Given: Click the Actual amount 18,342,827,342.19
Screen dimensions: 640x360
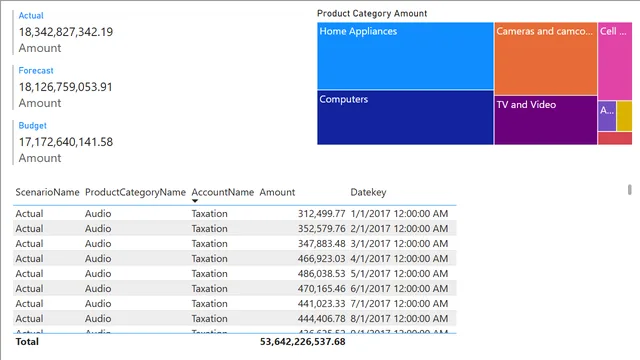Looking at the screenshot, I should pos(66,32).
